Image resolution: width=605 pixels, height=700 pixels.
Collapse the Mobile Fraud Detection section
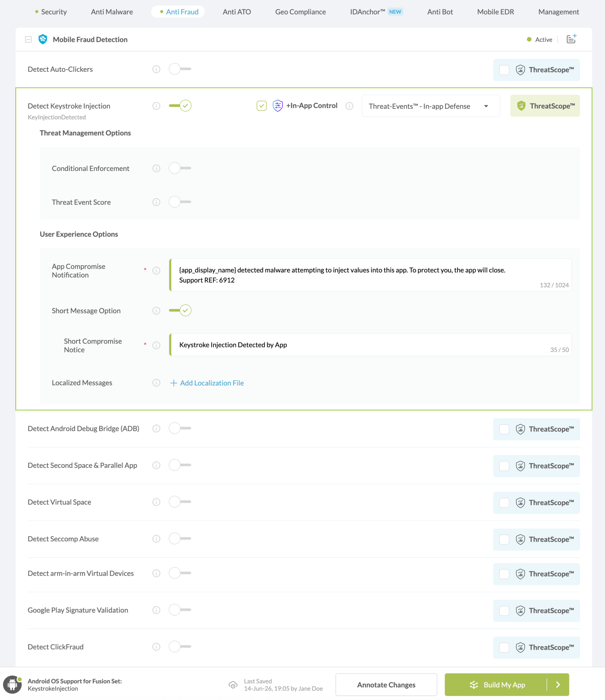(x=28, y=40)
